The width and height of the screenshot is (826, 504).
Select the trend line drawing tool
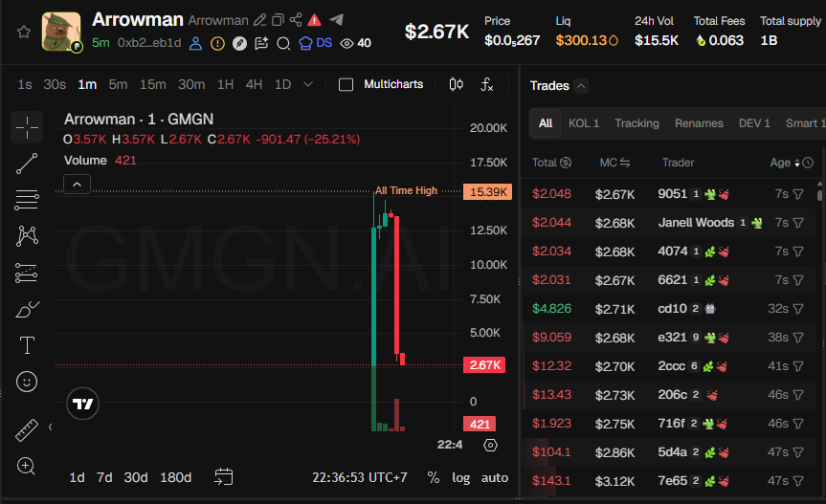point(27,164)
